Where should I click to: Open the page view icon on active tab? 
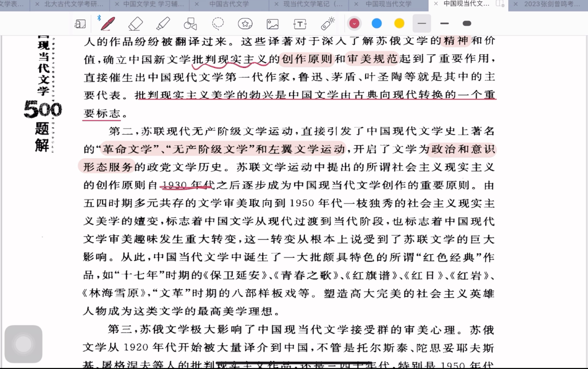tap(500, 4)
